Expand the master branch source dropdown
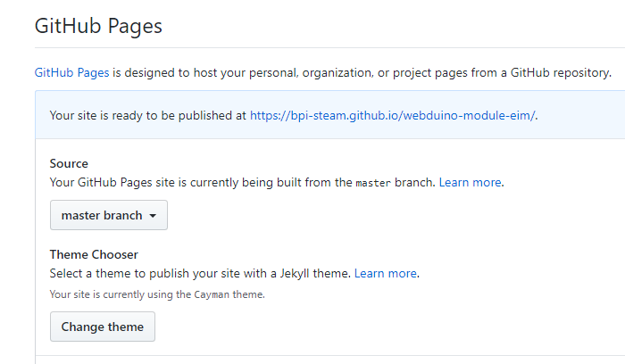The height and width of the screenshot is (364, 625). click(x=109, y=215)
